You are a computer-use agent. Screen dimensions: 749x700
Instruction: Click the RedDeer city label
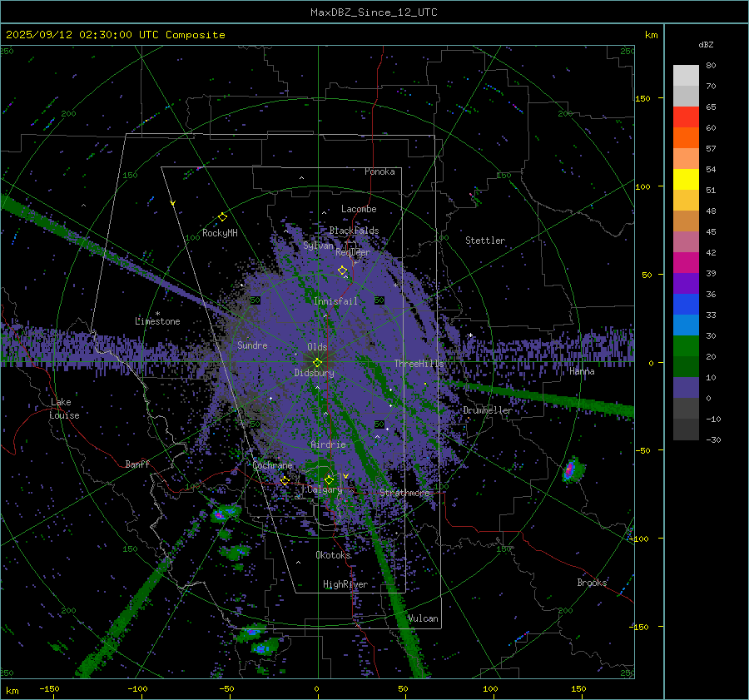[x=353, y=252]
